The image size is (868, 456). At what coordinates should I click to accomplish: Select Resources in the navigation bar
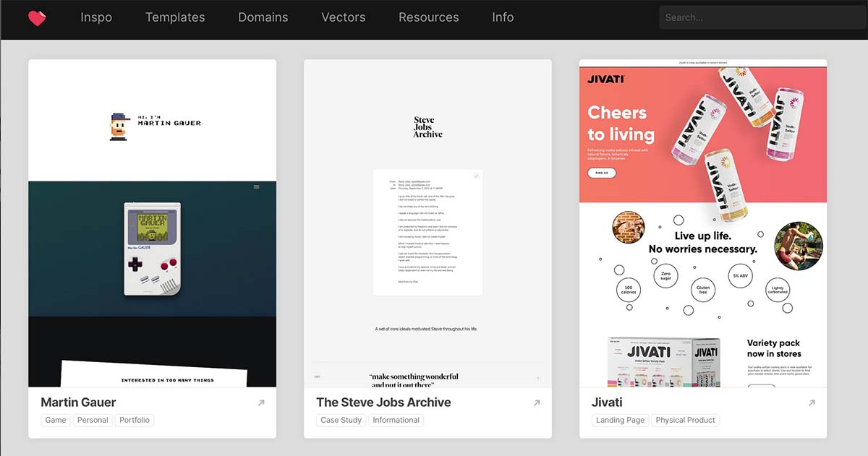[x=429, y=17]
